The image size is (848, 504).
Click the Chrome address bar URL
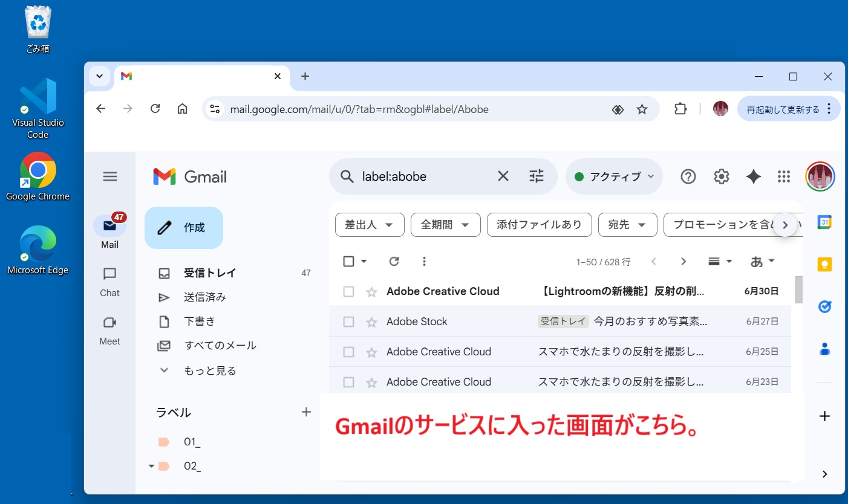[359, 109]
